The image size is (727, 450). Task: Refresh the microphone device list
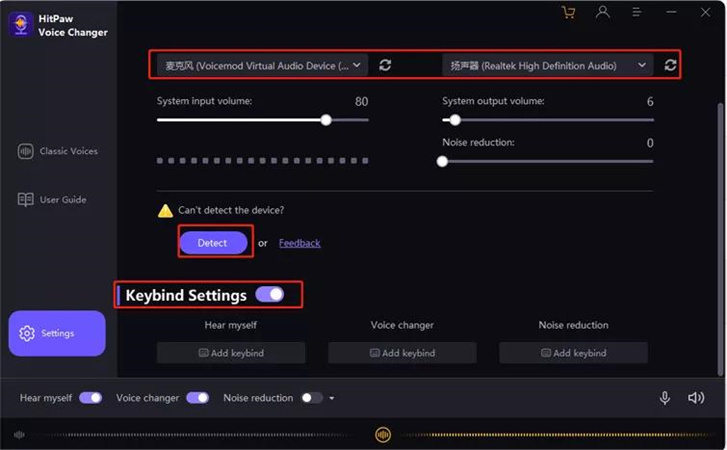pyautogui.click(x=385, y=65)
